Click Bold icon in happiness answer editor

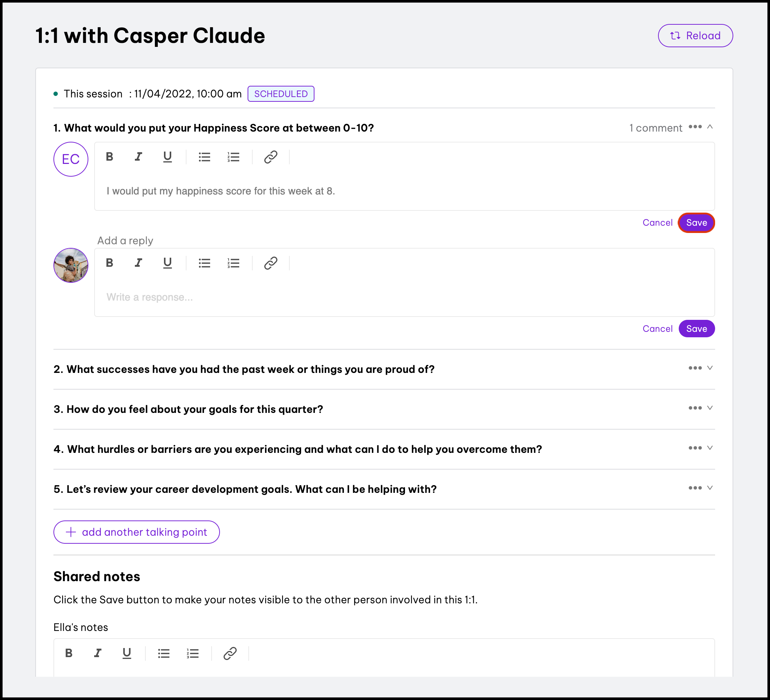110,157
